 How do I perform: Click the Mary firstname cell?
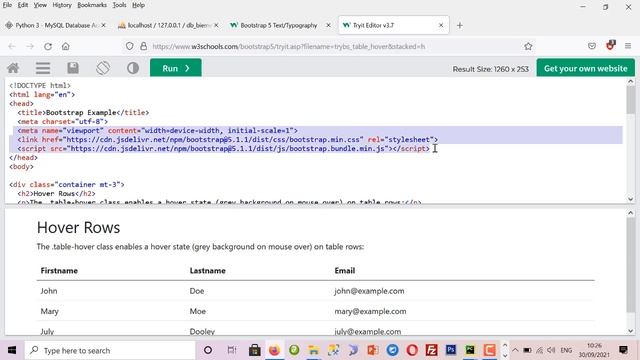(49, 311)
